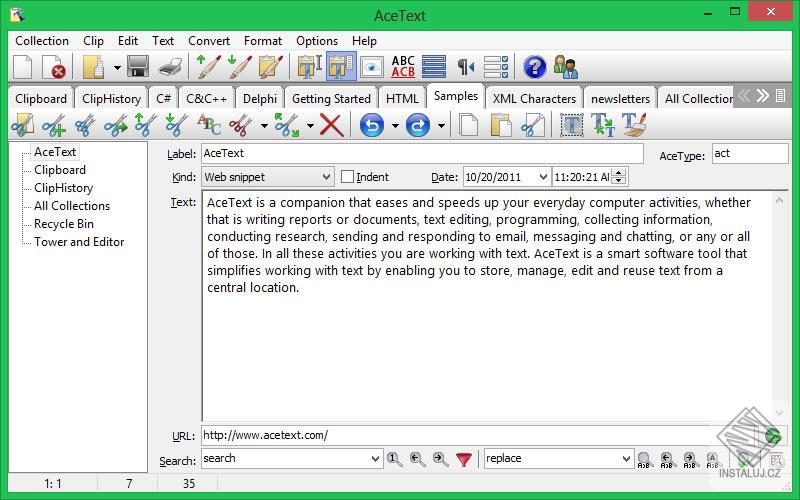The height and width of the screenshot is (500, 800).
Task: Click the find next magnifier icon
Action: [440, 459]
